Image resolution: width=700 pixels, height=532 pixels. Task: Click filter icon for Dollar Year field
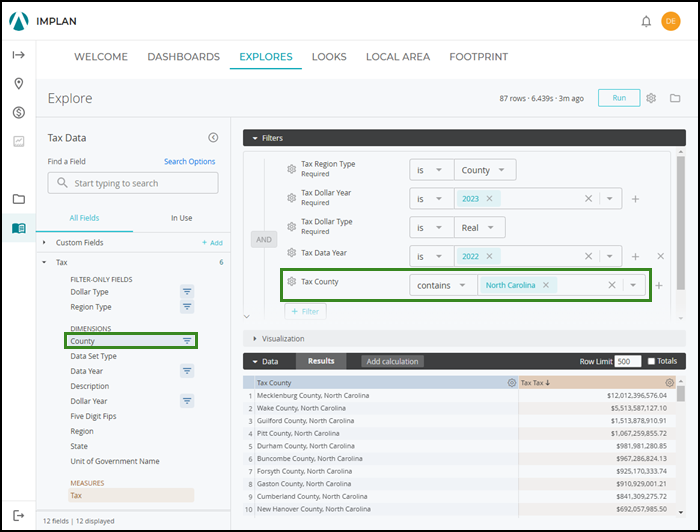click(x=187, y=401)
